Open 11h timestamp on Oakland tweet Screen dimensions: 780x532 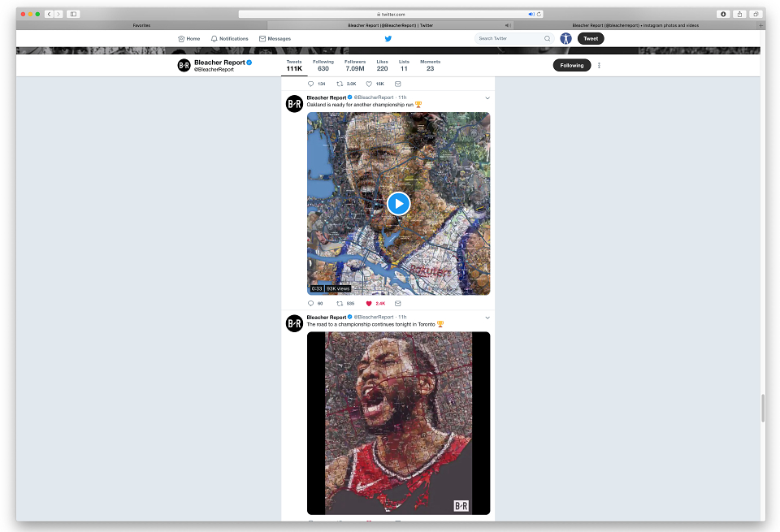tap(402, 97)
